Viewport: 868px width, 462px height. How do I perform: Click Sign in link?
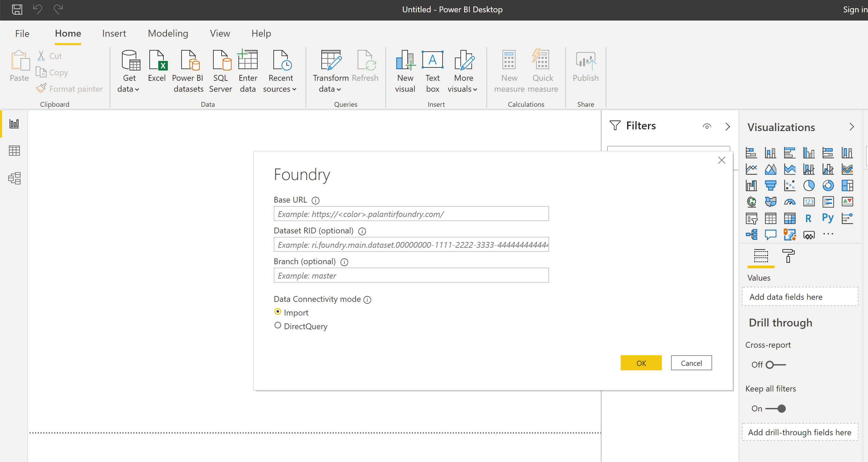point(855,10)
